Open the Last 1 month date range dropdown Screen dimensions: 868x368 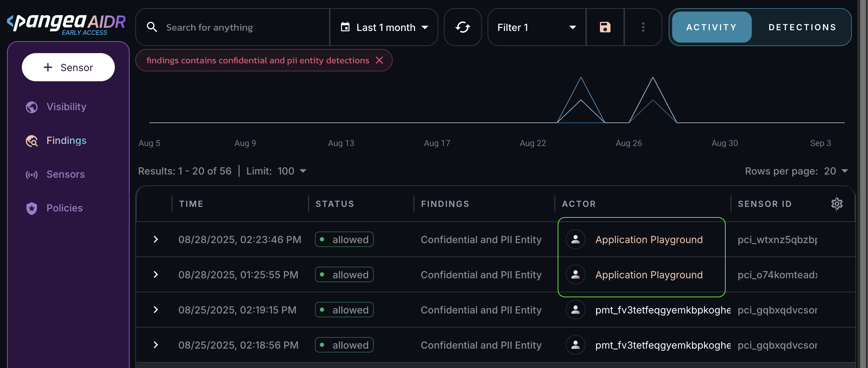384,27
